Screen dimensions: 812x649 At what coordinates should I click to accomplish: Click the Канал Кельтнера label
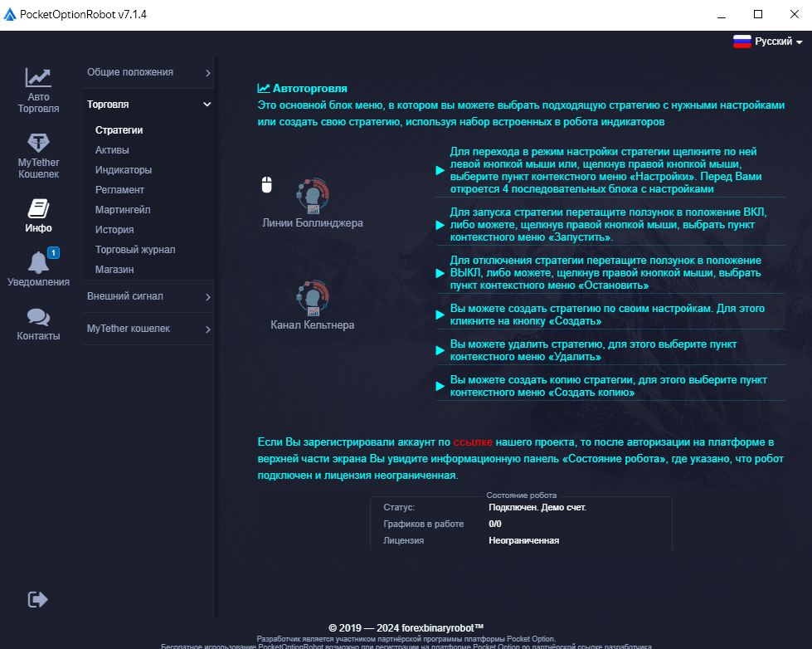pos(312,325)
